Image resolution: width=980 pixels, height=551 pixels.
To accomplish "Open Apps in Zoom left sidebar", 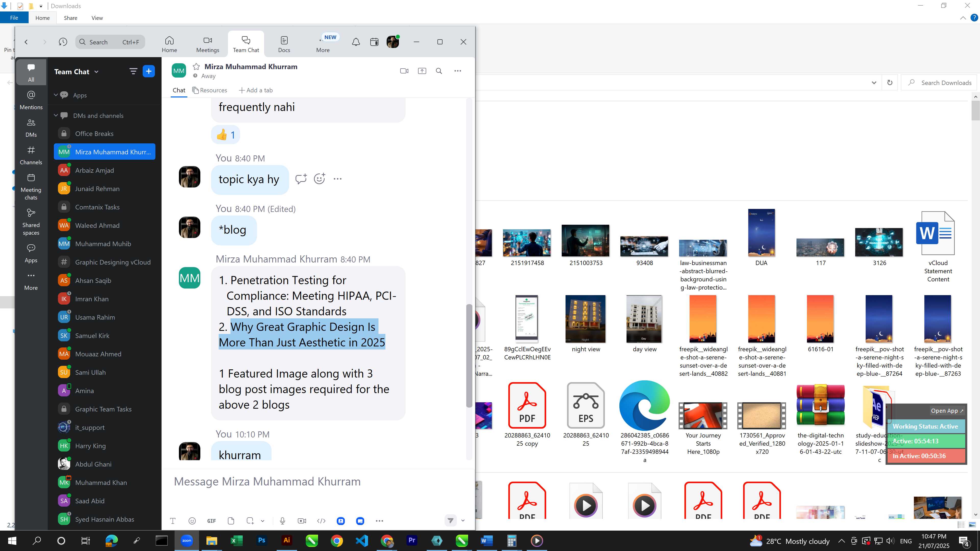I will 31,253.
